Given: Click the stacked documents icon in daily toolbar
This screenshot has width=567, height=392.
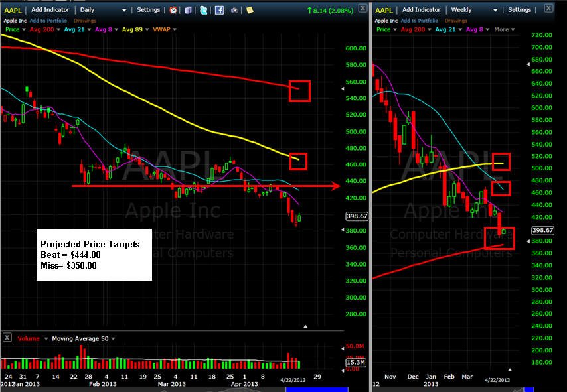Looking at the screenshot, I should (x=188, y=10).
